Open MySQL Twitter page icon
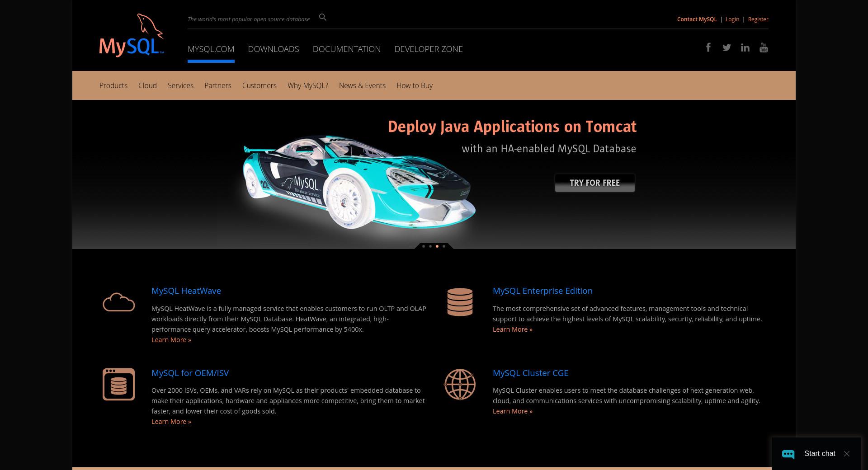 point(726,47)
